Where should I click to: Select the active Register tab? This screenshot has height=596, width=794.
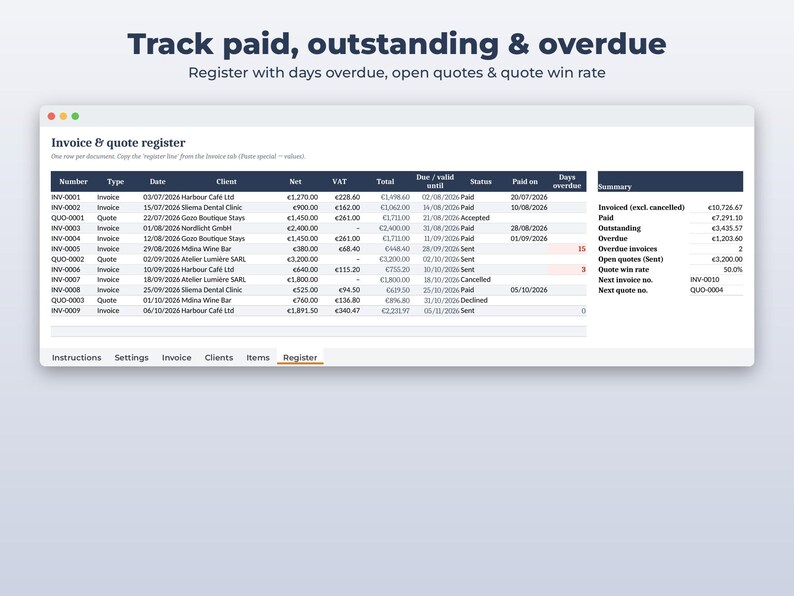(300, 357)
